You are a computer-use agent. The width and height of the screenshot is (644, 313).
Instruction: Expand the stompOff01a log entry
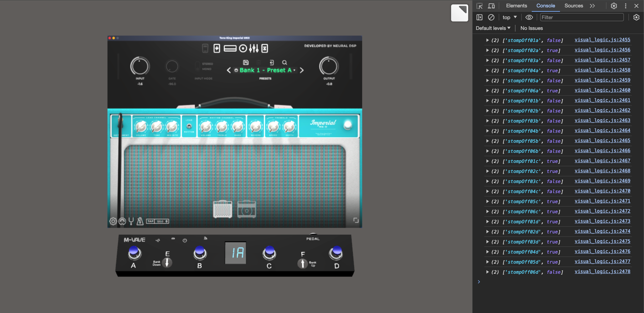click(487, 40)
